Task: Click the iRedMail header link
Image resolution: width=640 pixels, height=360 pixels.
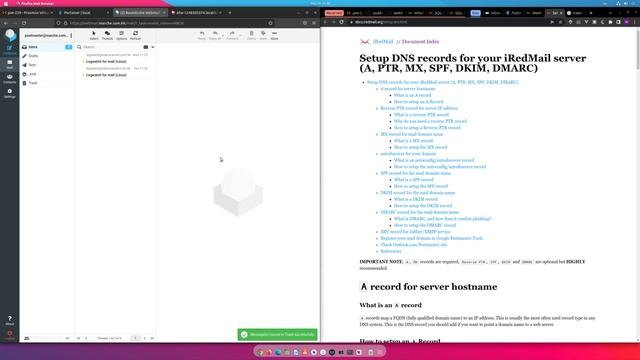Action: pyautogui.click(x=383, y=42)
